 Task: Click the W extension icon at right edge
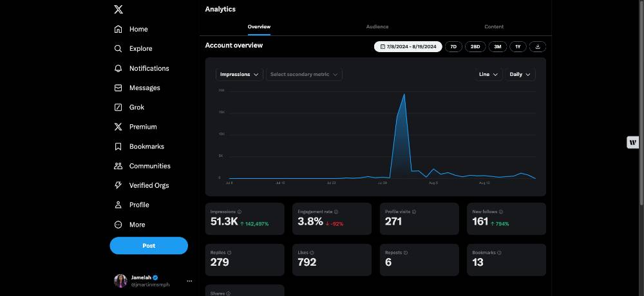click(x=633, y=142)
